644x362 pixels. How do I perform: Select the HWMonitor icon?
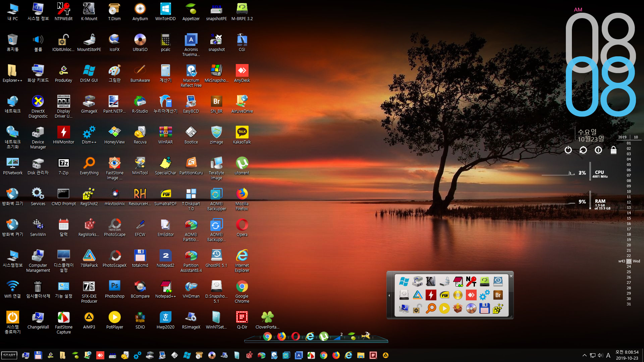tap(63, 135)
